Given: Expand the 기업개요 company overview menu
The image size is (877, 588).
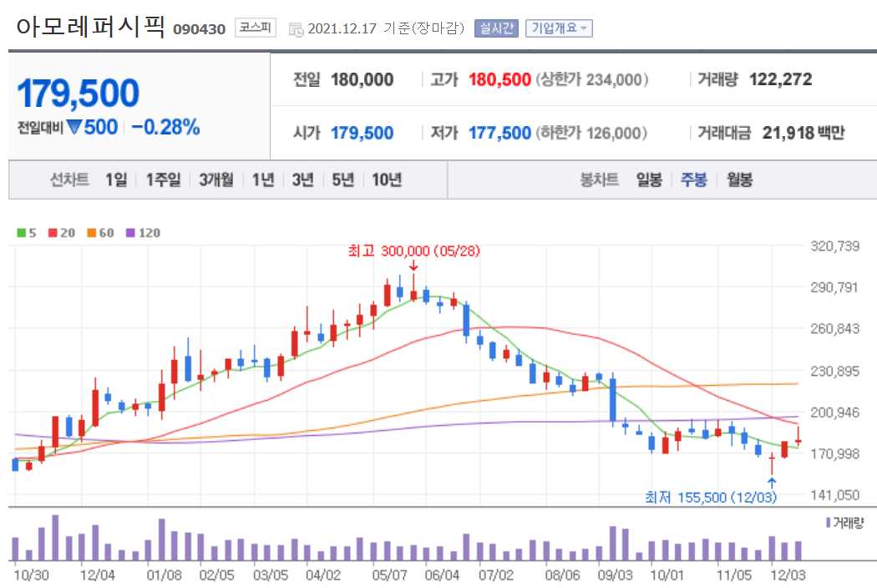Looking at the screenshot, I should [558, 27].
